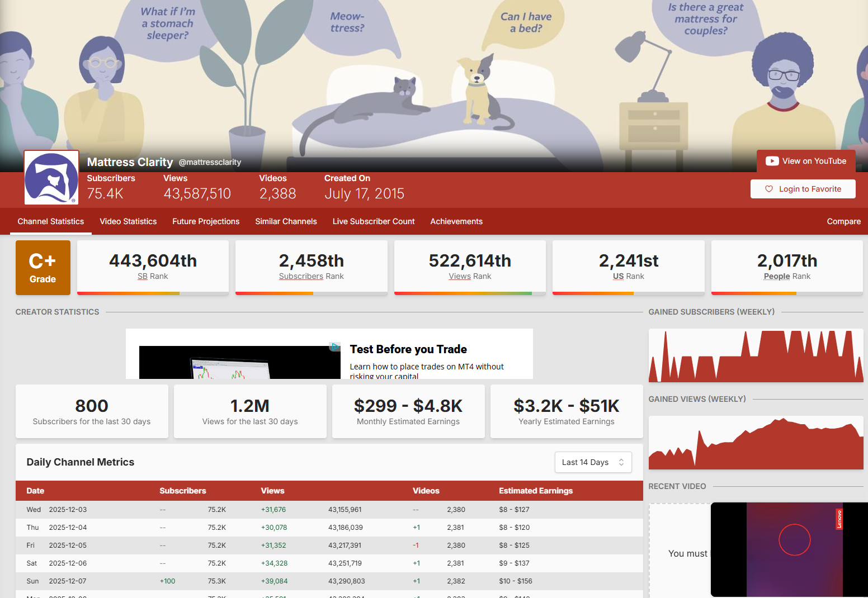The width and height of the screenshot is (868, 598).
Task: Go to the Similar Channels tab
Action: pos(286,221)
